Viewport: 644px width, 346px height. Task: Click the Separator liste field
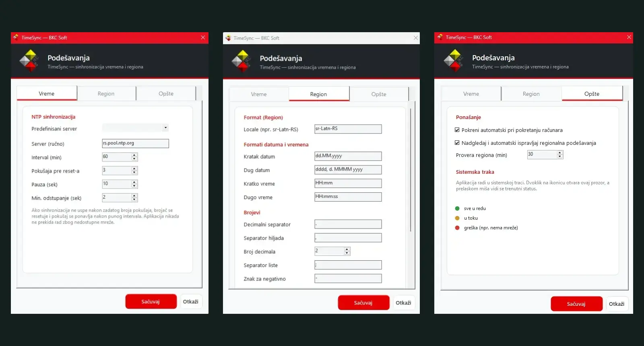[x=348, y=265]
